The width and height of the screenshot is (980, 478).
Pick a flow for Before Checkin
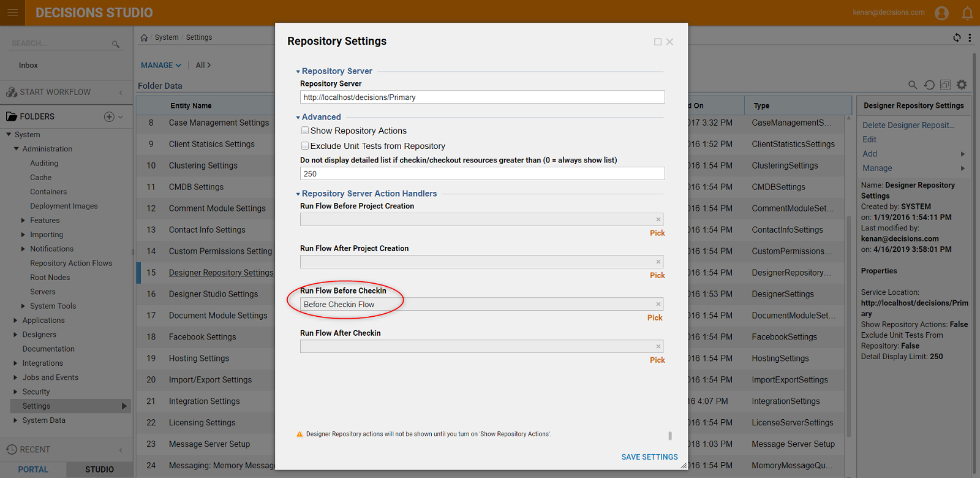point(655,317)
